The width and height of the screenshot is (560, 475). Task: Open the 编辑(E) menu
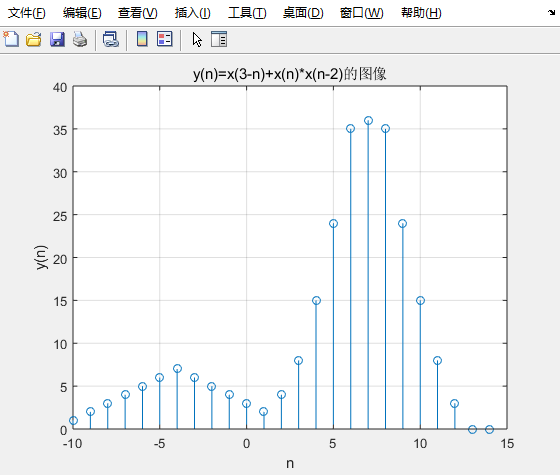tap(82, 13)
